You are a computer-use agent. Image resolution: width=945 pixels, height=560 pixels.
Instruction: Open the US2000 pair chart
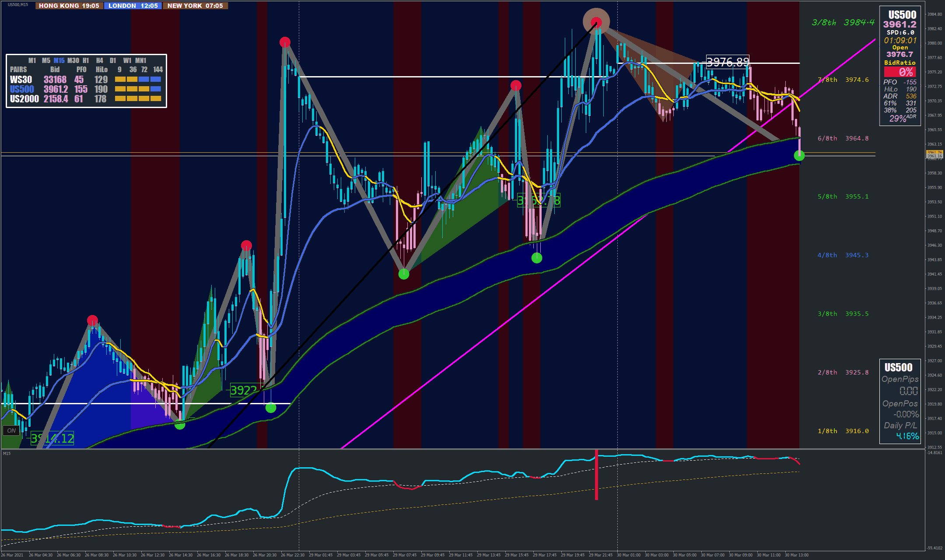[24, 99]
